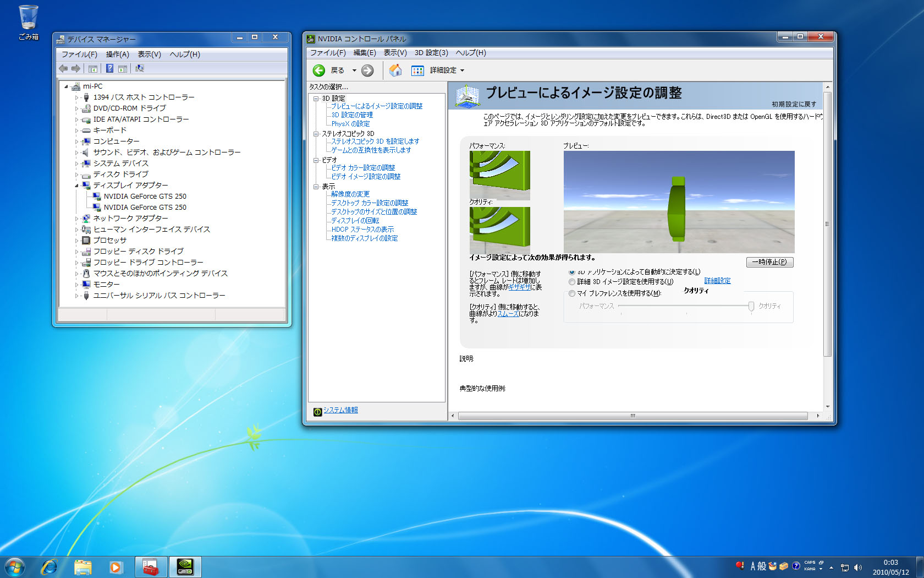Switch to NVIDIA Control Panel taskbar button

[185, 567]
